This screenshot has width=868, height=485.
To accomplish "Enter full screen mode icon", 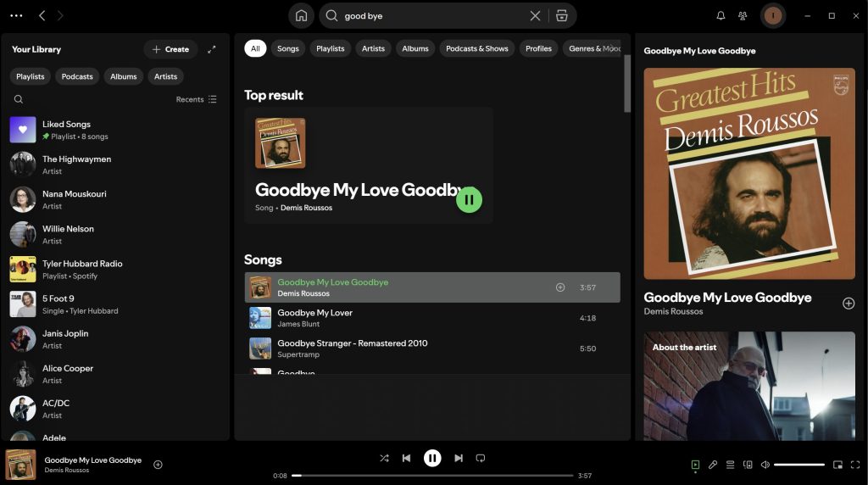I will pyautogui.click(x=855, y=465).
